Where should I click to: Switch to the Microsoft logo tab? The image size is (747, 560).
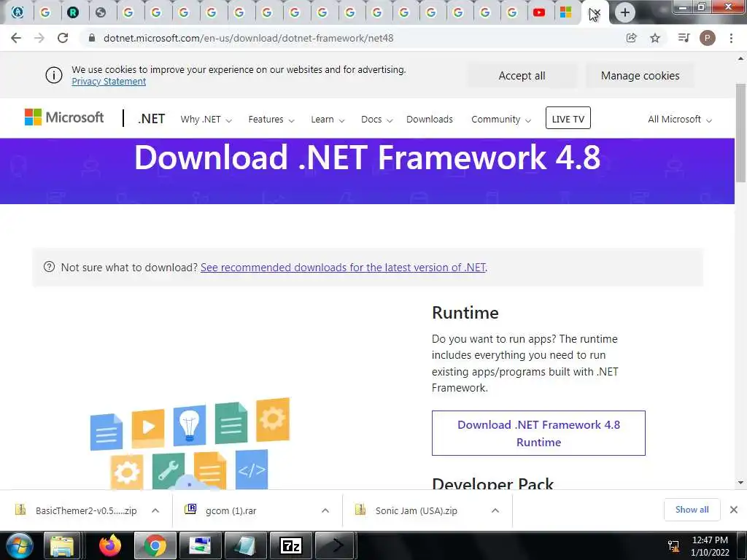click(x=565, y=13)
